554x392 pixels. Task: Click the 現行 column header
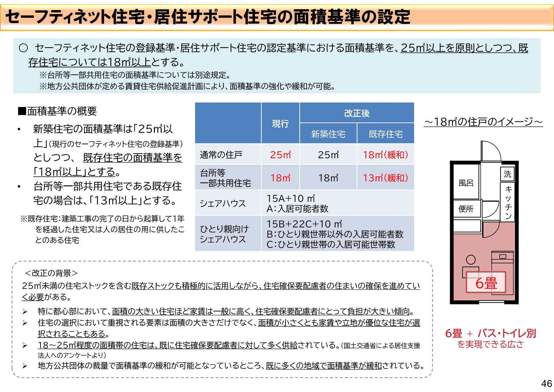(280, 124)
